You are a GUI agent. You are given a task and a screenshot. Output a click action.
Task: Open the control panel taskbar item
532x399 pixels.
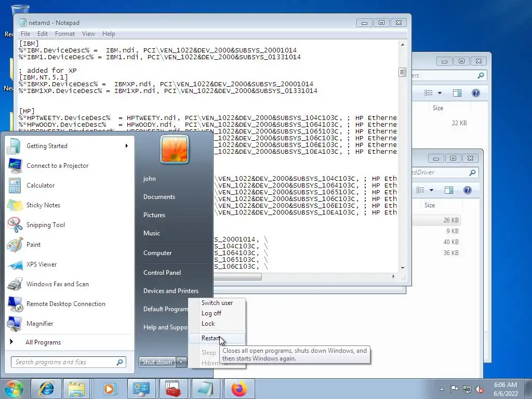coord(141,389)
